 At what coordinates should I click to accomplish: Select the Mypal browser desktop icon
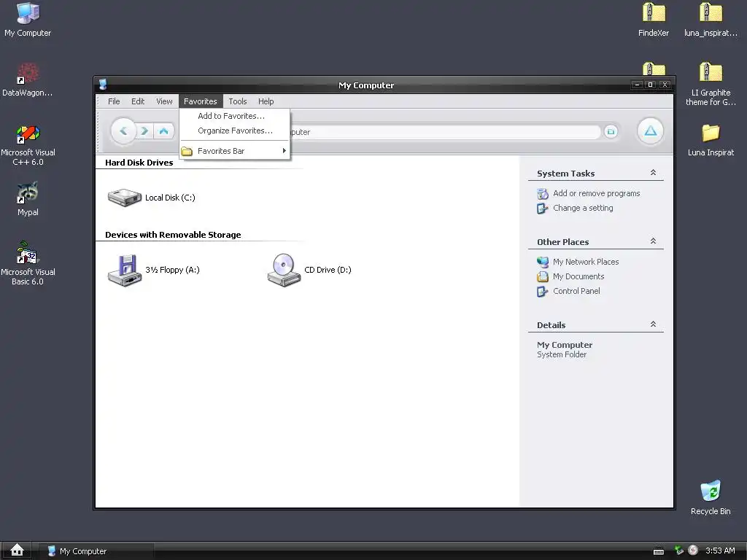(x=28, y=199)
